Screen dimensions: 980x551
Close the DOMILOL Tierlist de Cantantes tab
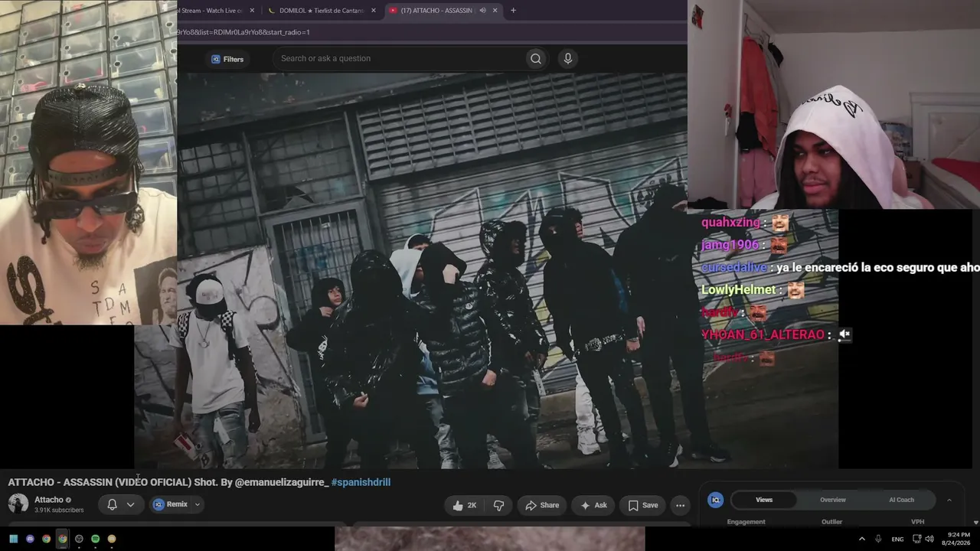pyautogui.click(x=374, y=11)
